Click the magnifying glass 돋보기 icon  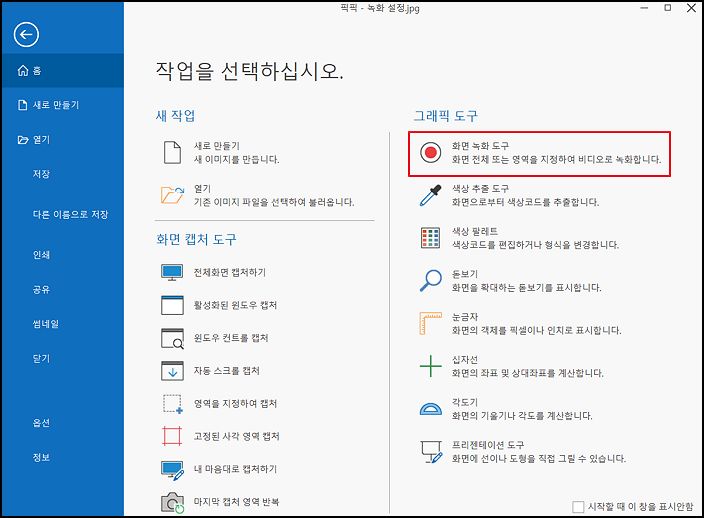point(431,281)
